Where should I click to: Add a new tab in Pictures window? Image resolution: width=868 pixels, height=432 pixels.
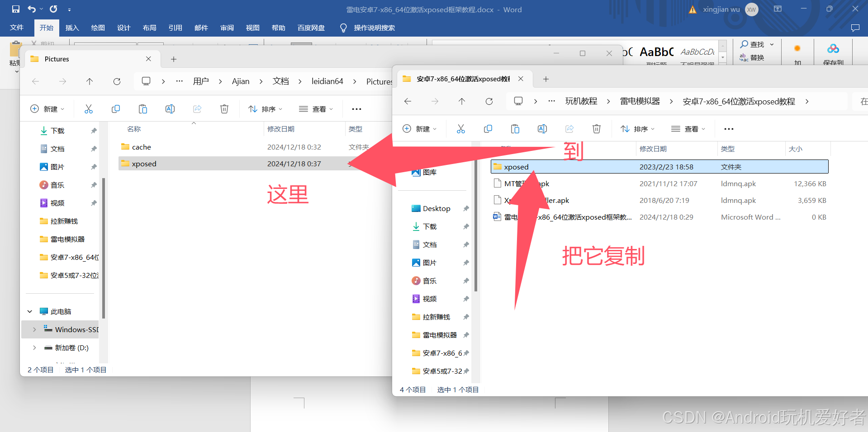174,59
